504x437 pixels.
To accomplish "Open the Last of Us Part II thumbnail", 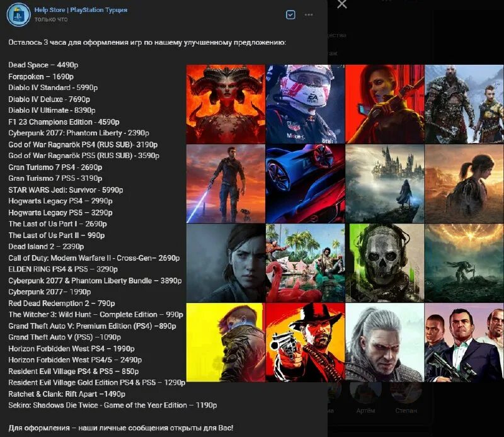I will pyautogui.click(x=226, y=263).
